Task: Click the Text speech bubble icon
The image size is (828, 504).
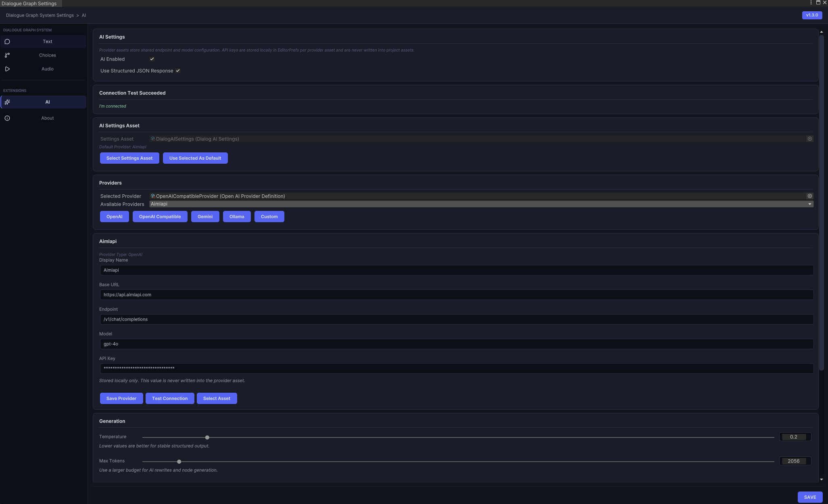Action: click(x=7, y=42)
